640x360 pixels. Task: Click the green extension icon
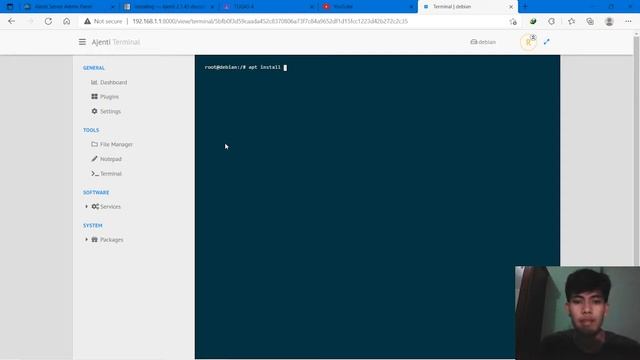533,21
